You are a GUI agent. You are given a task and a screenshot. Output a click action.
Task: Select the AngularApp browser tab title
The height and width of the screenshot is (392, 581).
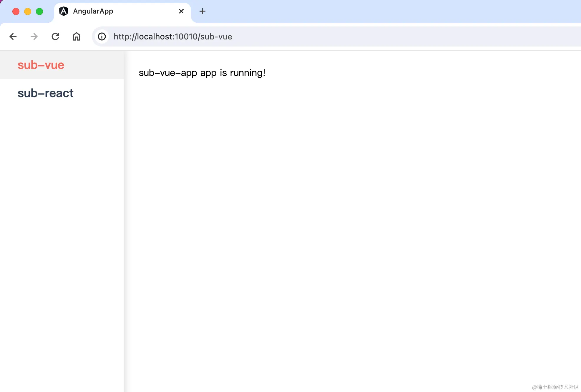(x=93, y=11)
